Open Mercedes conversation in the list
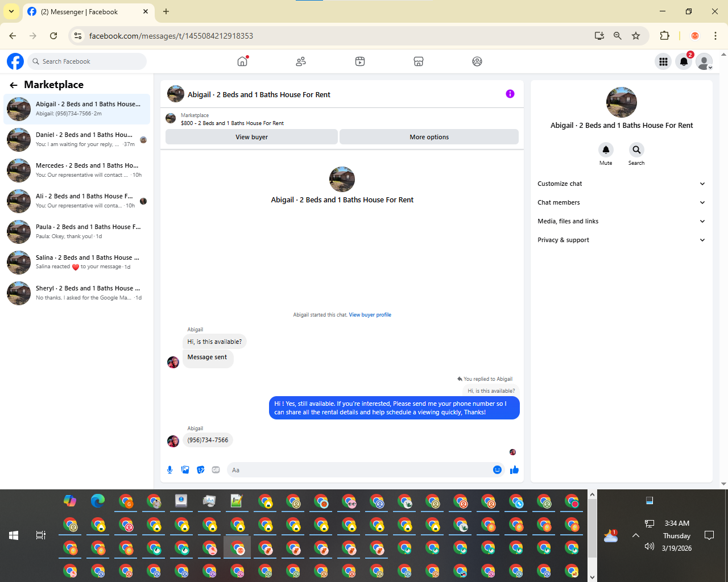 [x=77, y=170]
